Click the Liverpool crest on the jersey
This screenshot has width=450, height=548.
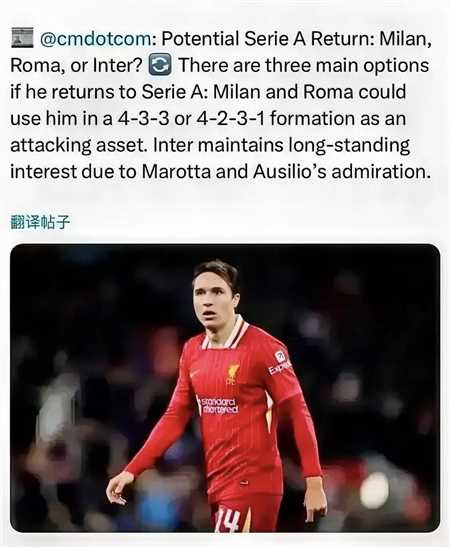pyautogui.click(x=232, y=374)
